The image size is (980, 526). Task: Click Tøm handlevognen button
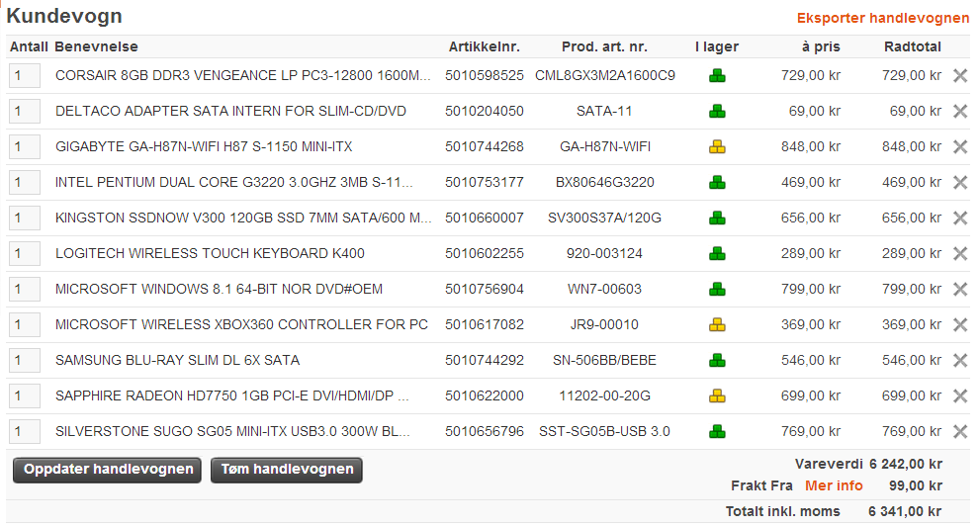tap(287, 470)
